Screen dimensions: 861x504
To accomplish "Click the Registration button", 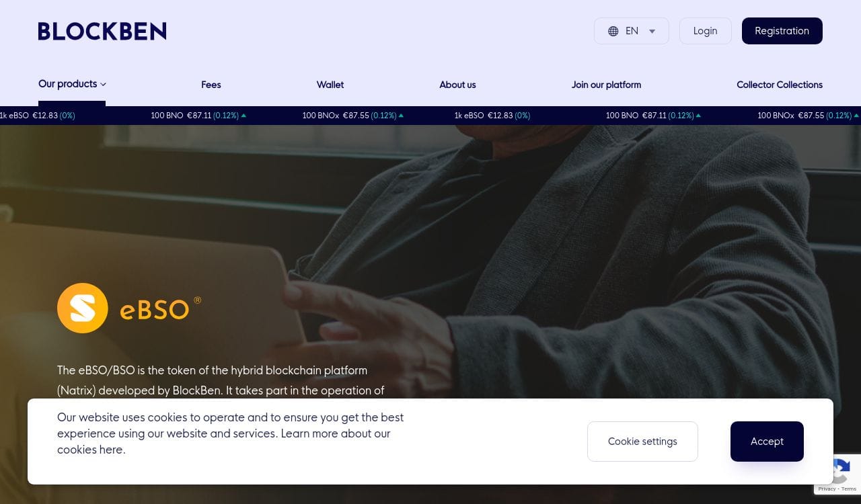I will click(x=782, y=31).
